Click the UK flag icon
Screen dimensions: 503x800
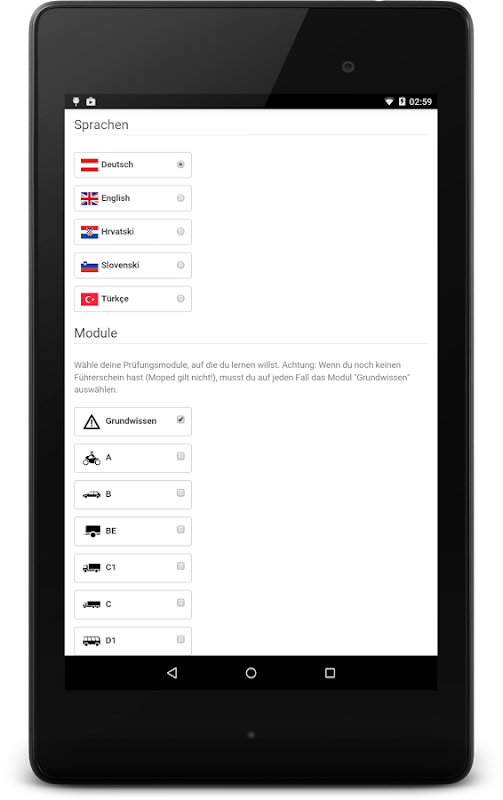coord(89,198)
